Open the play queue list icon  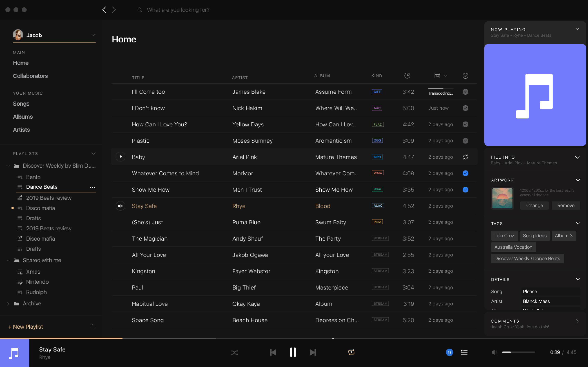[464, 353]
